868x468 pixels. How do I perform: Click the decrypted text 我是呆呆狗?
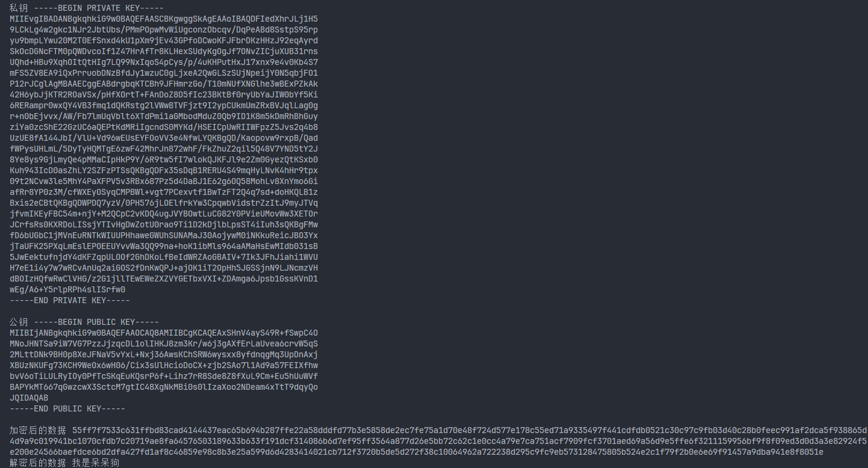click(x=96, y=463)
